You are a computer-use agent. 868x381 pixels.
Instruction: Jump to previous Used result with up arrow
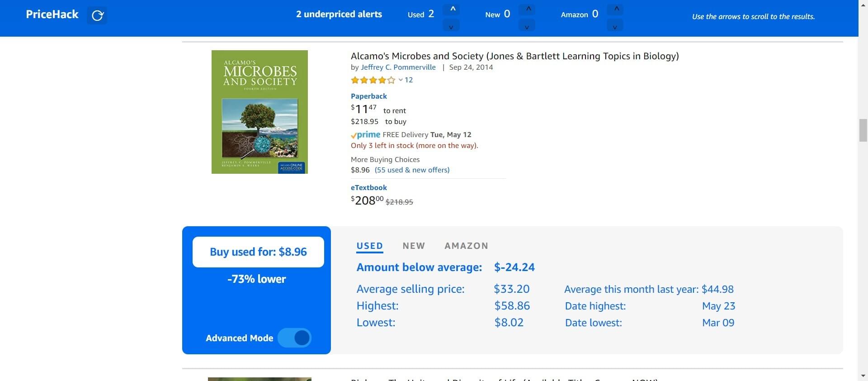451,9
